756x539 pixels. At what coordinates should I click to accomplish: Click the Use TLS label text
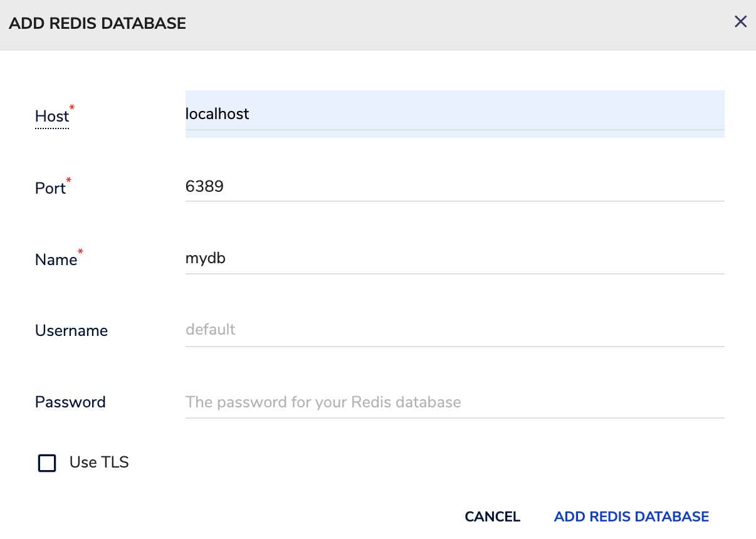coord(99,463)
